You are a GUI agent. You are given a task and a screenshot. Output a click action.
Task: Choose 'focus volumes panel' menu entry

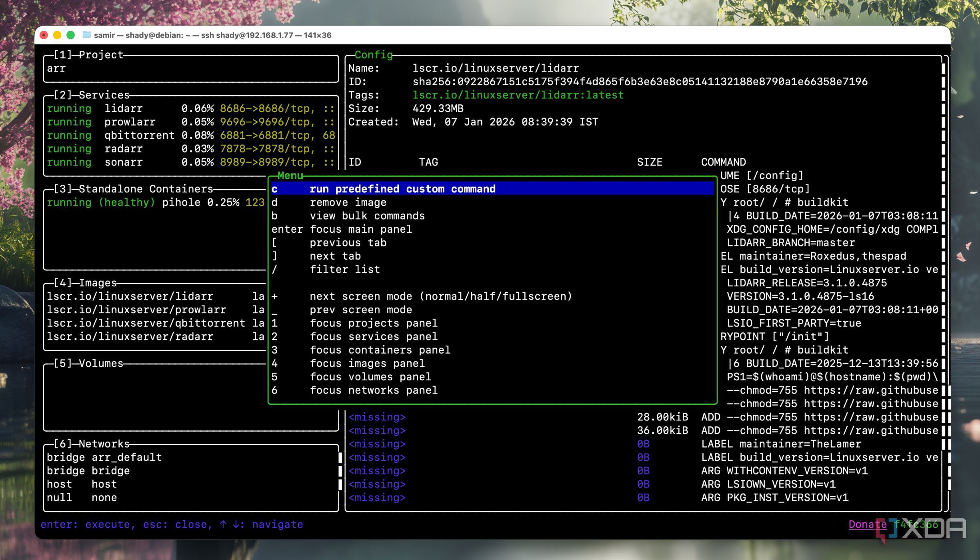pos(492,376)
